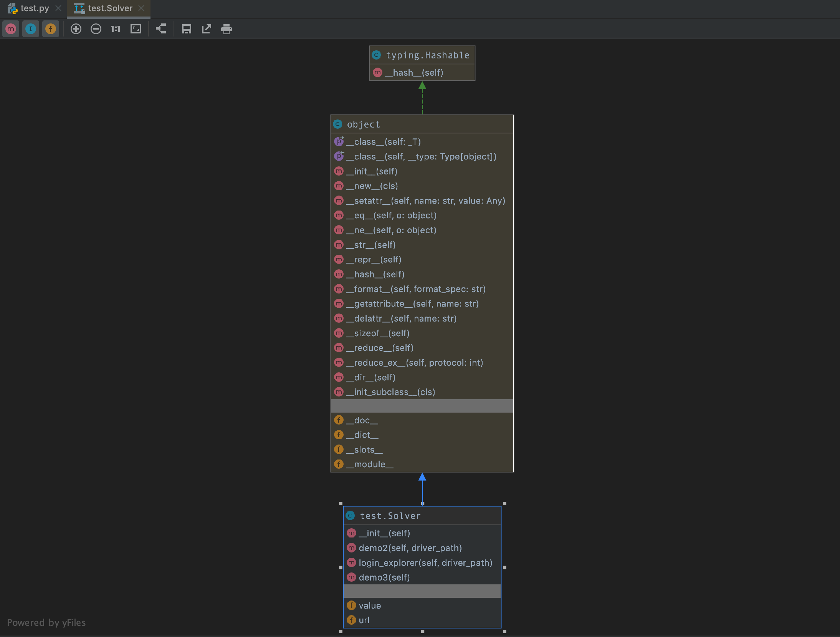Select __new__(cls) method row
Screen dimensions: 840x637
(x=422, y=186)
